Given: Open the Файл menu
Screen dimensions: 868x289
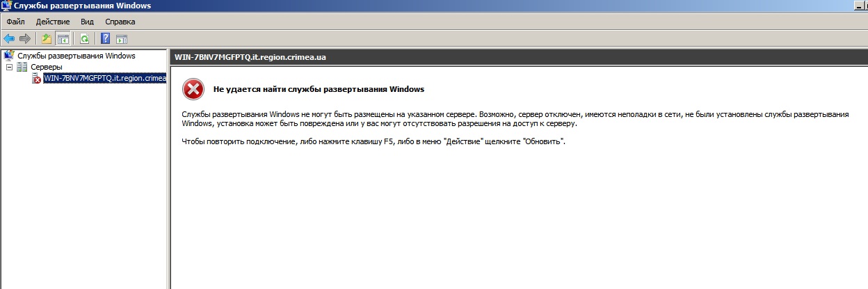Looking at the screenshot, I should click(15, 22).
